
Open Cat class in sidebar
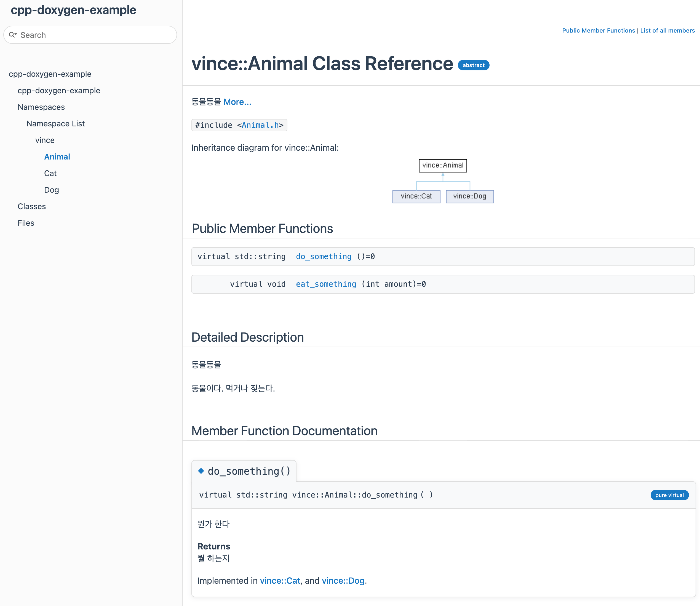[x=50, y=174]
